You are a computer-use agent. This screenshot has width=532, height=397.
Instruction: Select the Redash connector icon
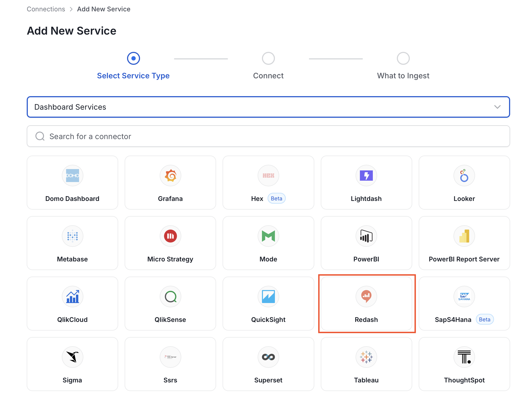[x=366, y=297]
